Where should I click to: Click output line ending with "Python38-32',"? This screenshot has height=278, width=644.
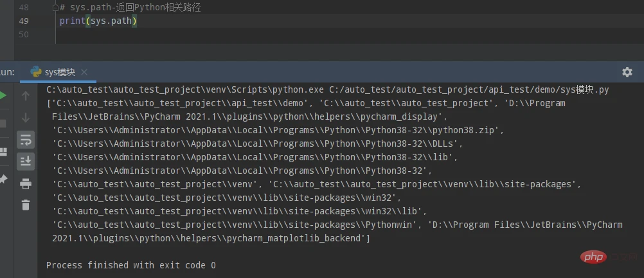[x=242, y=171]
